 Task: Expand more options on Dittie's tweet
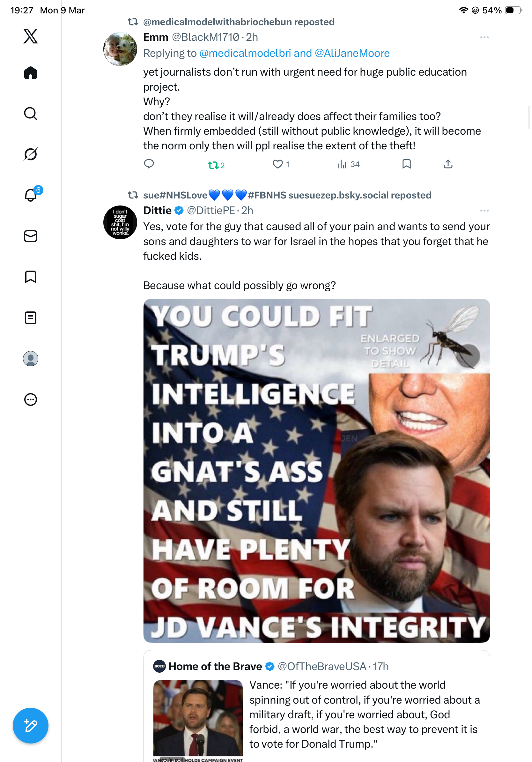[x=484, y=211]
